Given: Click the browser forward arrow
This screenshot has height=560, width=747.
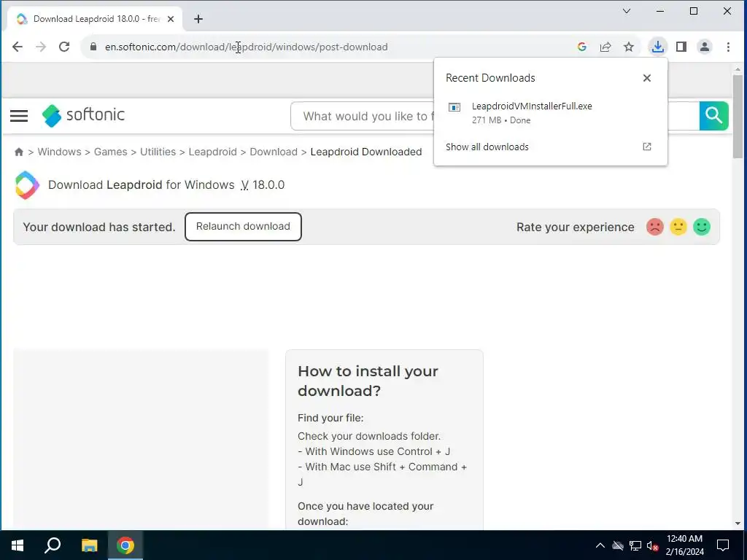Looking at the screenshot, I should (41, 47).
